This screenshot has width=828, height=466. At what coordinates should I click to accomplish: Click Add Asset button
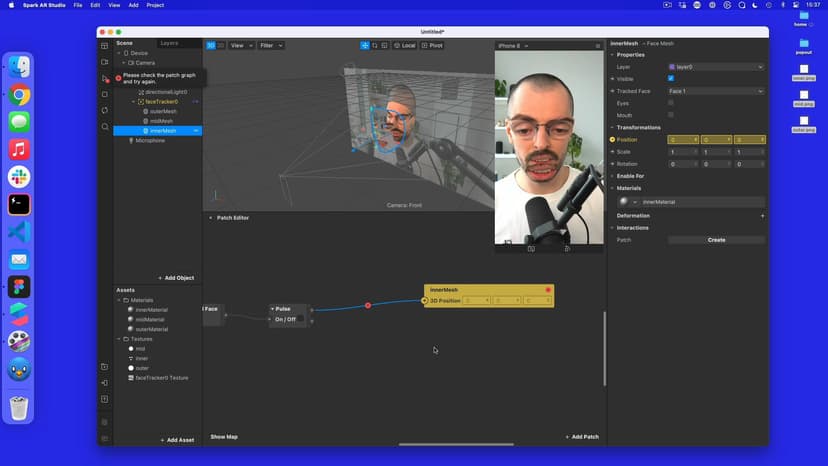[x=177, y=440]
